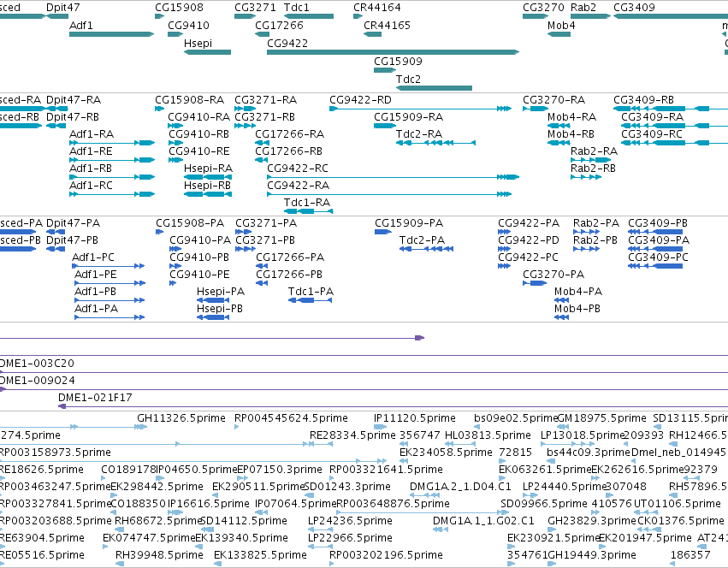Viewport: 728px width, 568px height.
Task: Click the CG17266 gene label
Action: coord(279,25)
